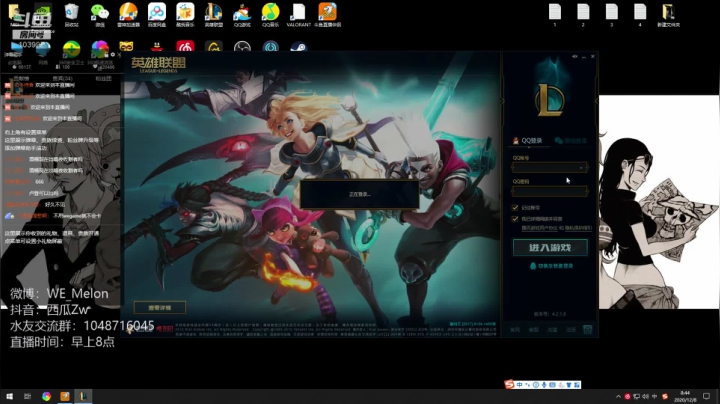Open the WeChat desktop icon

(100, 15)
